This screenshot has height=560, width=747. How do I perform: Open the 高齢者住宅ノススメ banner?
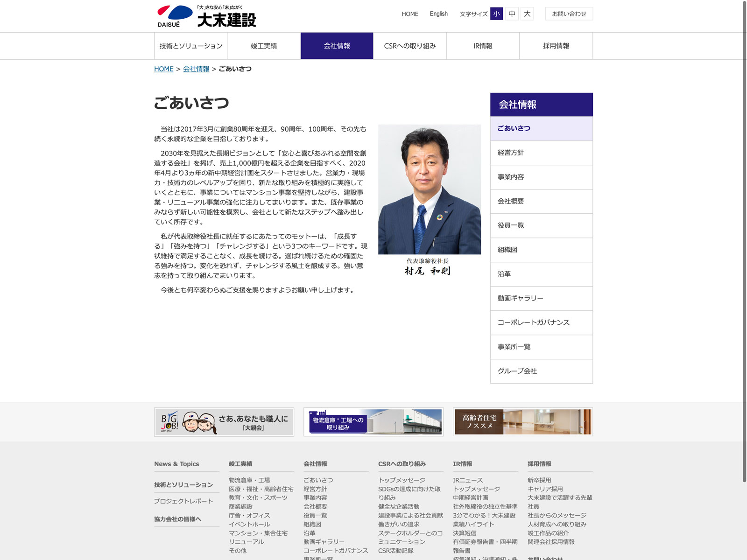pos(522,422)
